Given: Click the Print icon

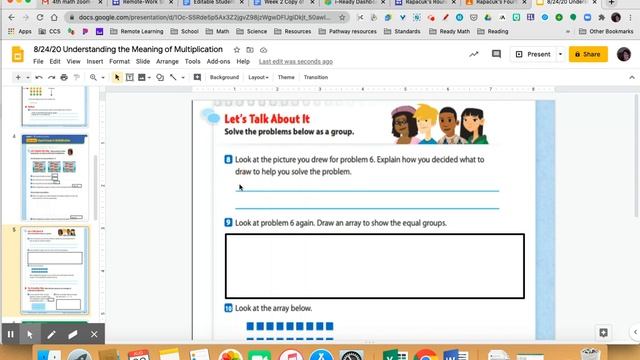Looking at the screenshot, I should pos(64,77).
